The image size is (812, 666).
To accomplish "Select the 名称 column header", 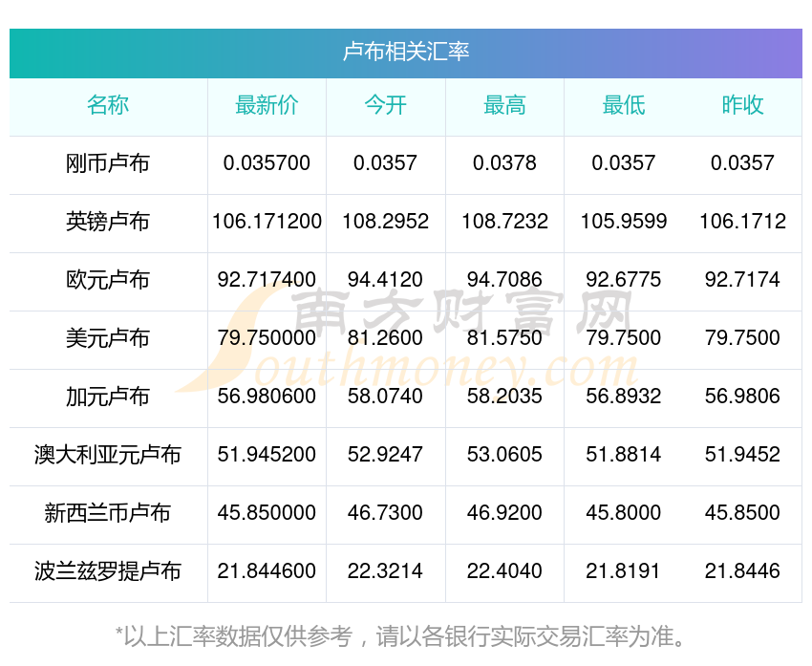I will 108,105.
